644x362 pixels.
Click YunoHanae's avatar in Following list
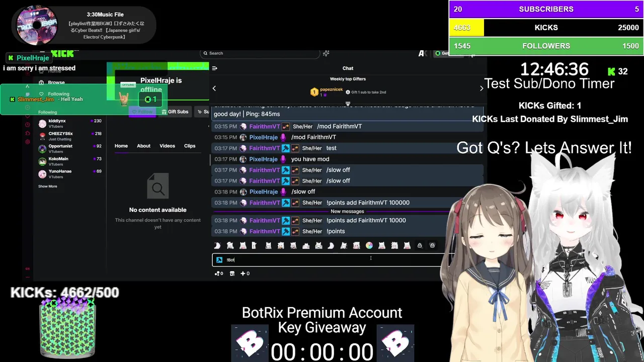[x=43, y=174]
